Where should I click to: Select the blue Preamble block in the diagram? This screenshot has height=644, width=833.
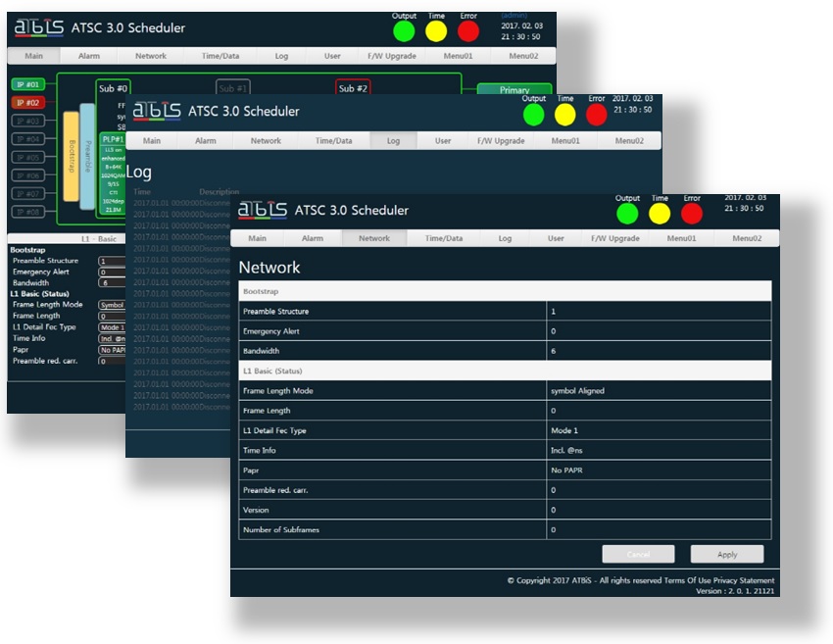pyautogui.click(x=87, y=157)
